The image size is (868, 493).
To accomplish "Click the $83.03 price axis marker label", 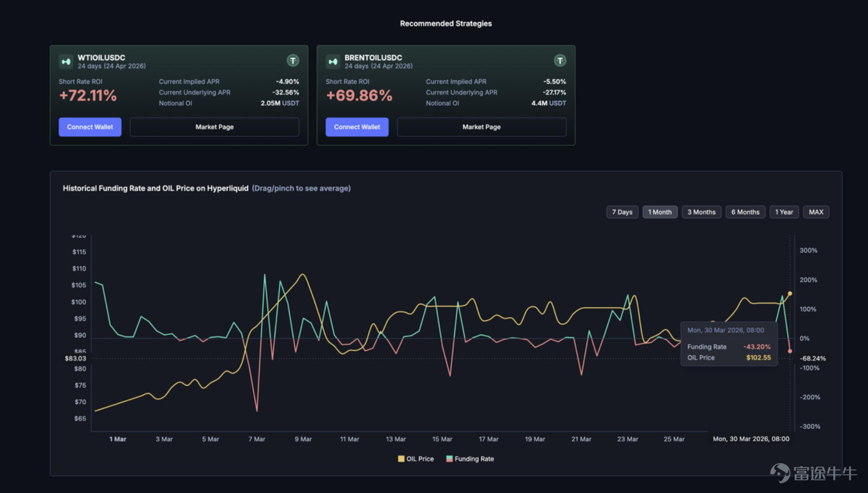I will pos(75,358).
